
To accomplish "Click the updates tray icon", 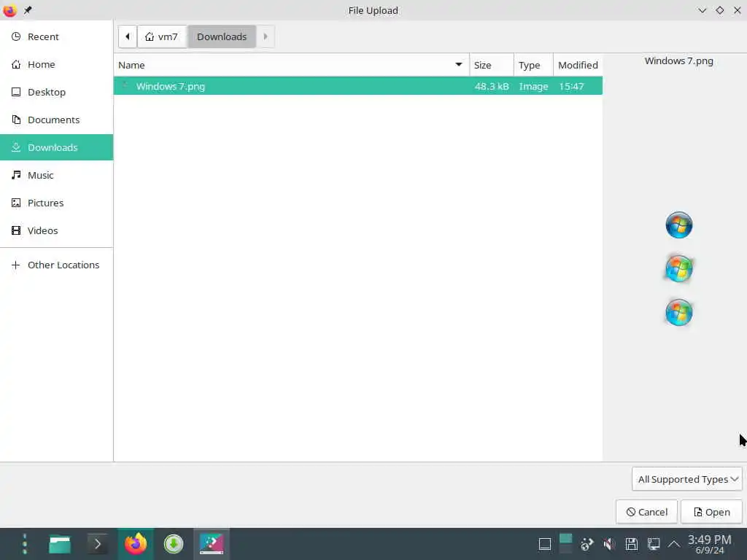I will (x=587, y=544).
